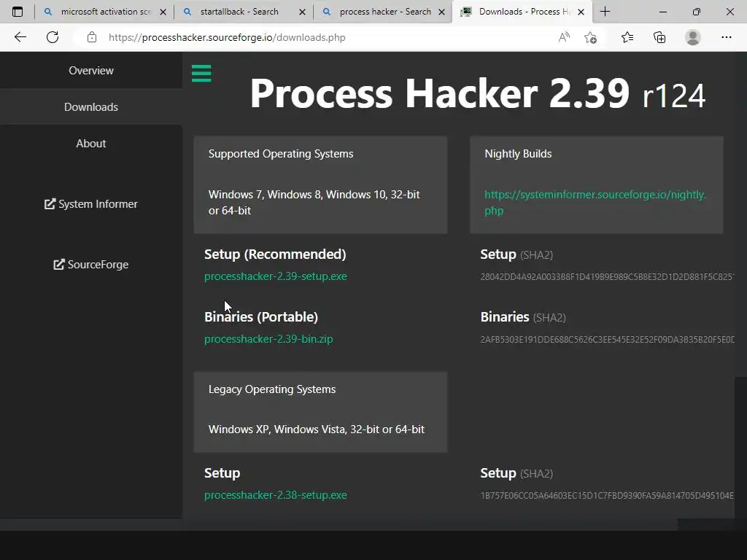Open the browser Settings and more menu
Image resolution: width=747 pixels, height=560 pixels.
click(x=726, y=37)
